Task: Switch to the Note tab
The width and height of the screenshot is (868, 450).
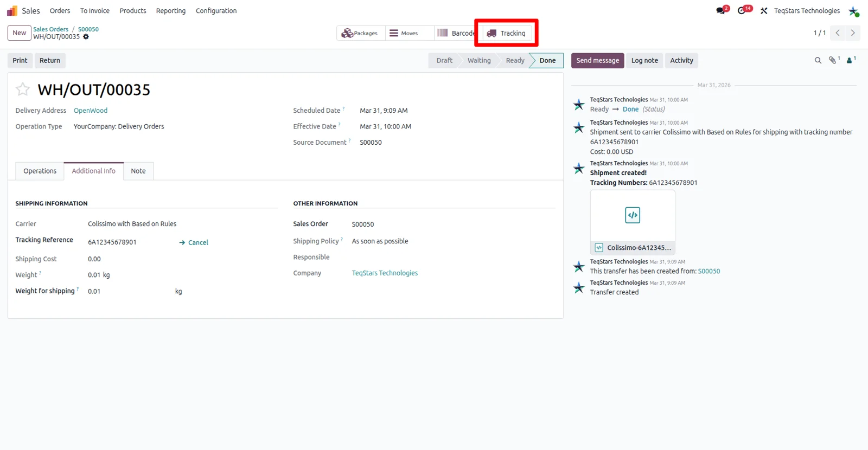Action: pos(138,171)
